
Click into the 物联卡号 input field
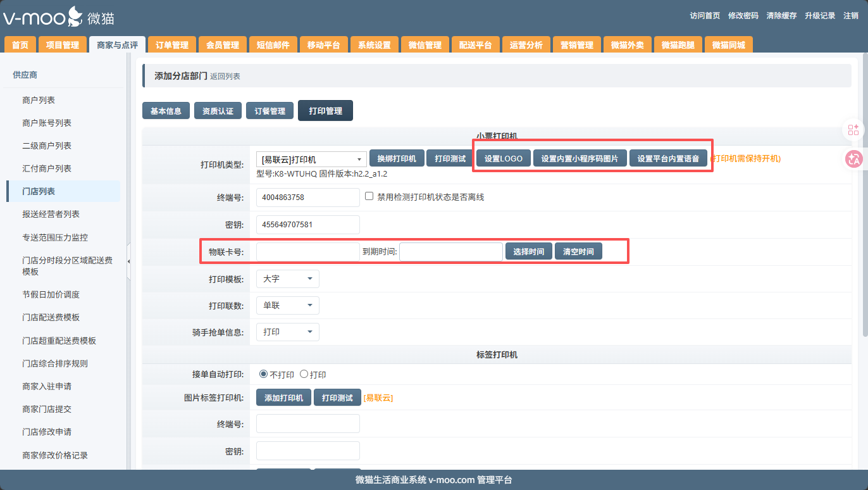(307, 251)
